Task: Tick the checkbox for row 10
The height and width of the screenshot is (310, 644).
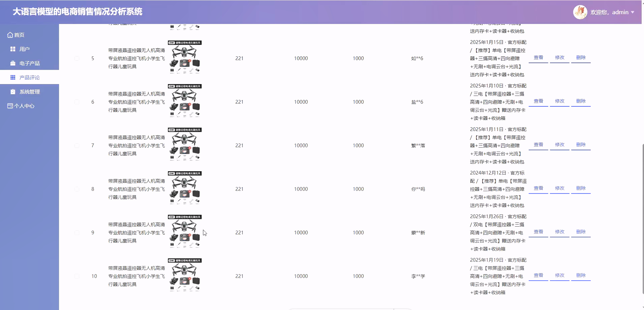Action: (x=77, y=276)
